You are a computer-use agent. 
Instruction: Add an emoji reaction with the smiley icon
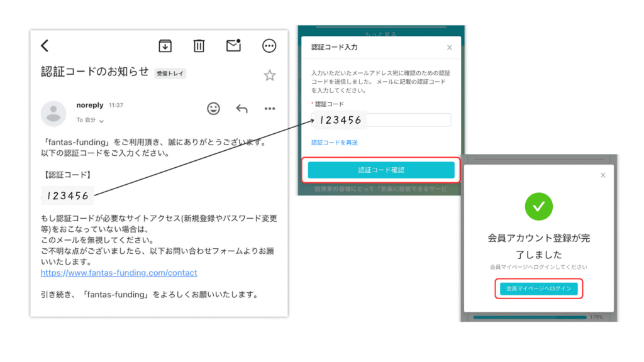point(214,109)
